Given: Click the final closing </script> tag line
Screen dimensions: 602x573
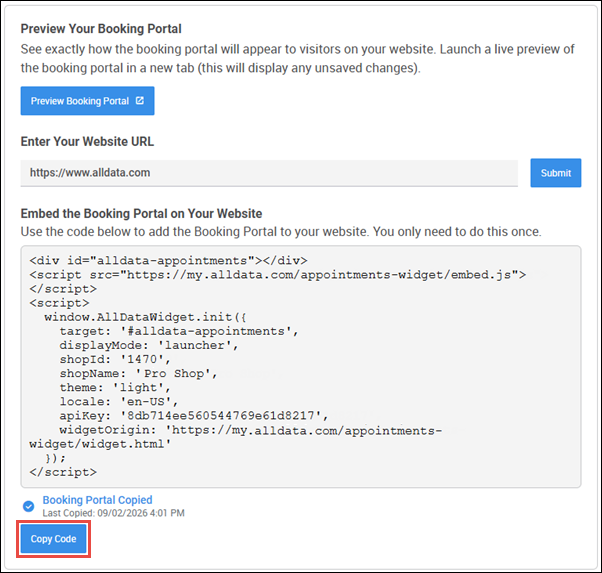Looking at the screenshot, I should click(63, 472).
